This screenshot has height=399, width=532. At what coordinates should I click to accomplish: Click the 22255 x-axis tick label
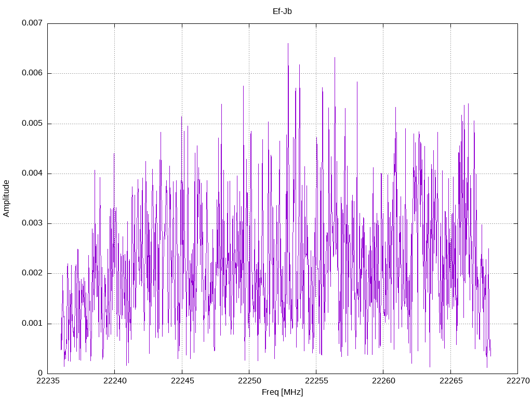[x=316, y=381]
